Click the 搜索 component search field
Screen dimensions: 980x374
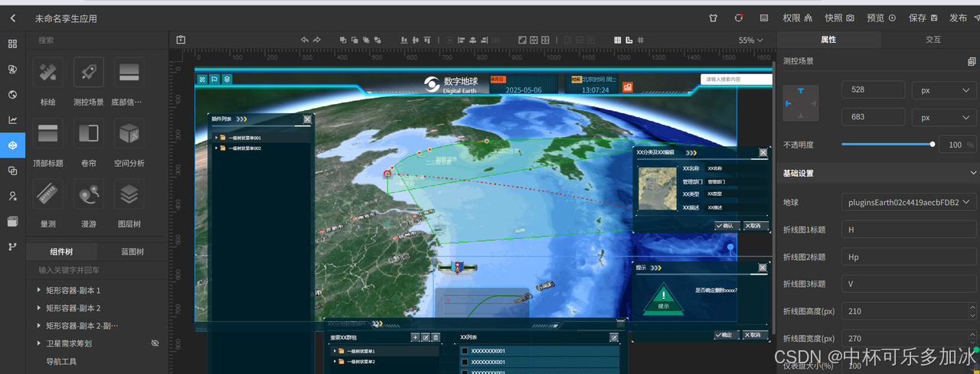pyautogui.click(x=96, y=40)
